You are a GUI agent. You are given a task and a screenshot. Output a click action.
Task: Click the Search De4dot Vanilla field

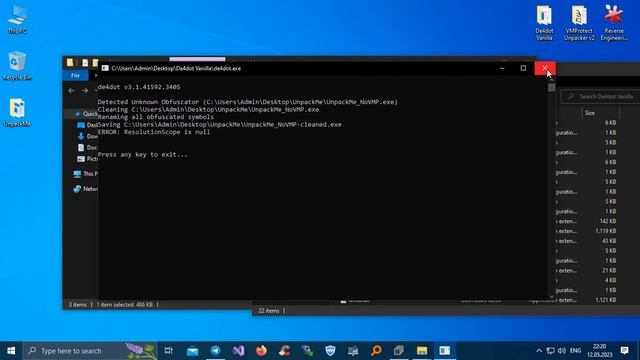[x=600, y=97]
